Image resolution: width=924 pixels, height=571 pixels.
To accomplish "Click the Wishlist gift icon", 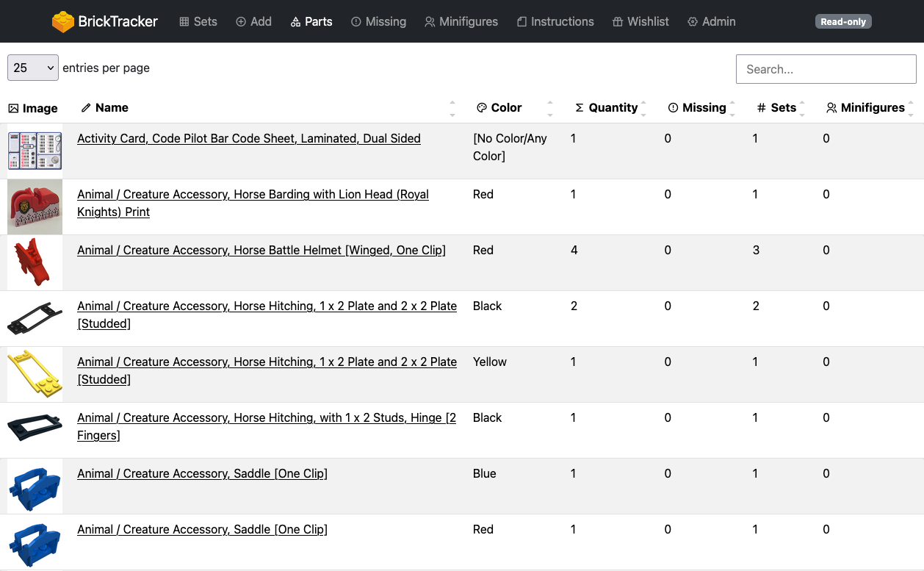I will (618, 22).
